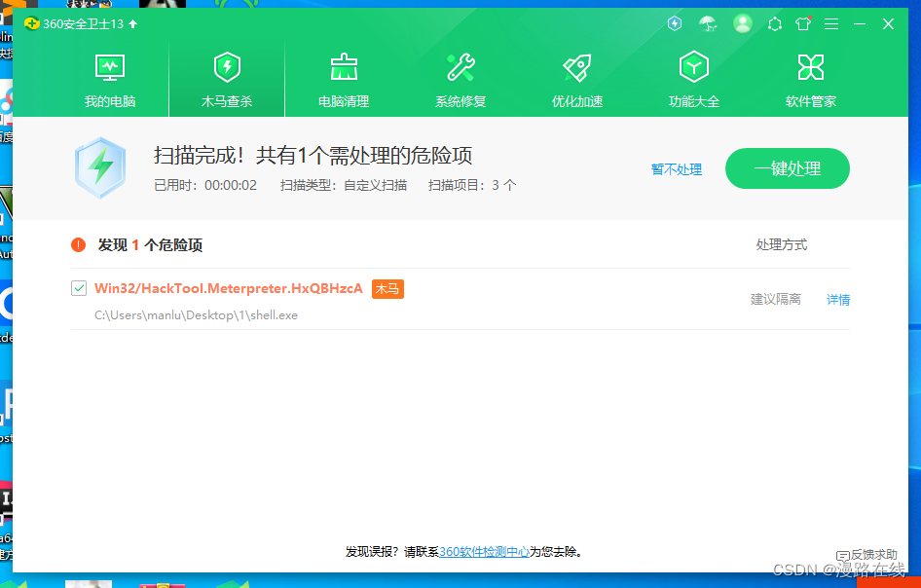Click the 已用时：00:00:02 text
The height and width of the screenshot is (588, 921).
point(205,186)
